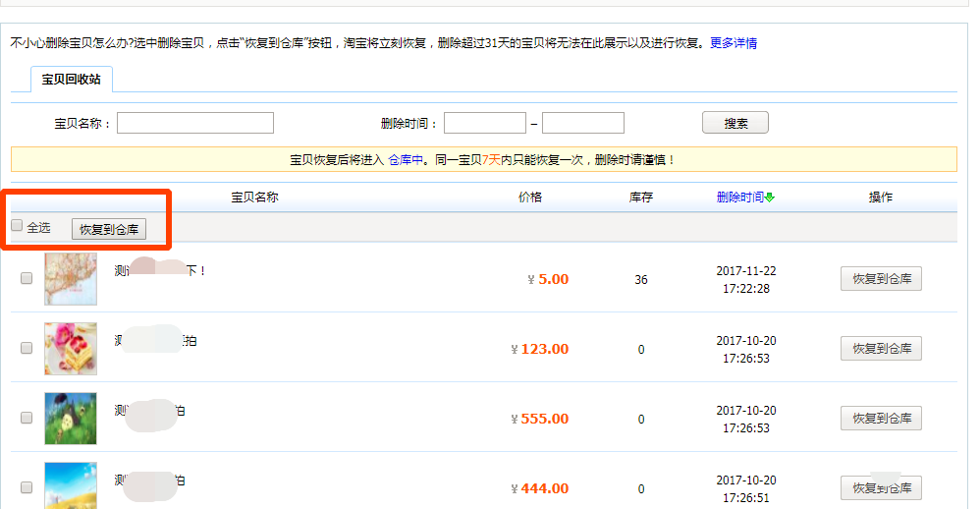The width and height of the screenshot is (980, 509).
Task: Focus the 宝贝名称 text input field
Action: 195,123
